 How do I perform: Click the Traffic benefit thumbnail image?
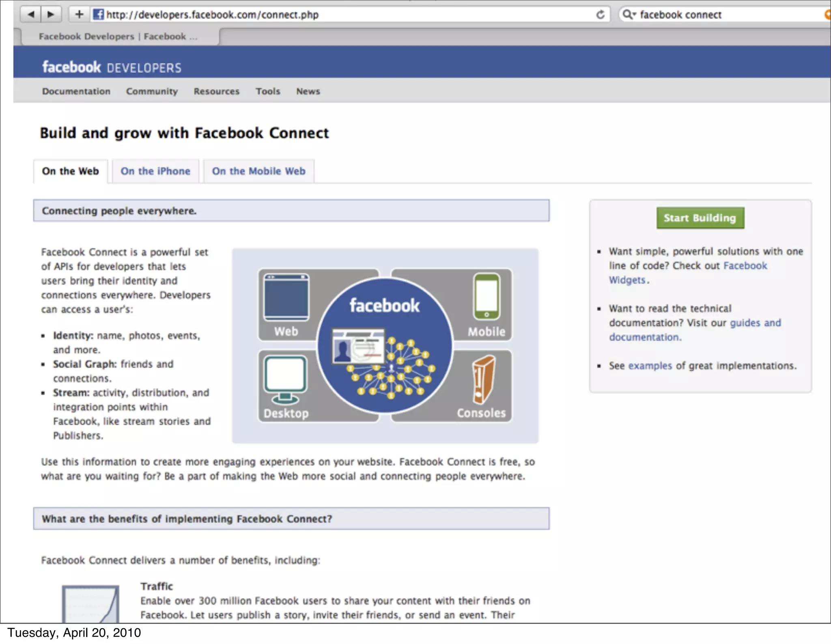tap(90, 603)
